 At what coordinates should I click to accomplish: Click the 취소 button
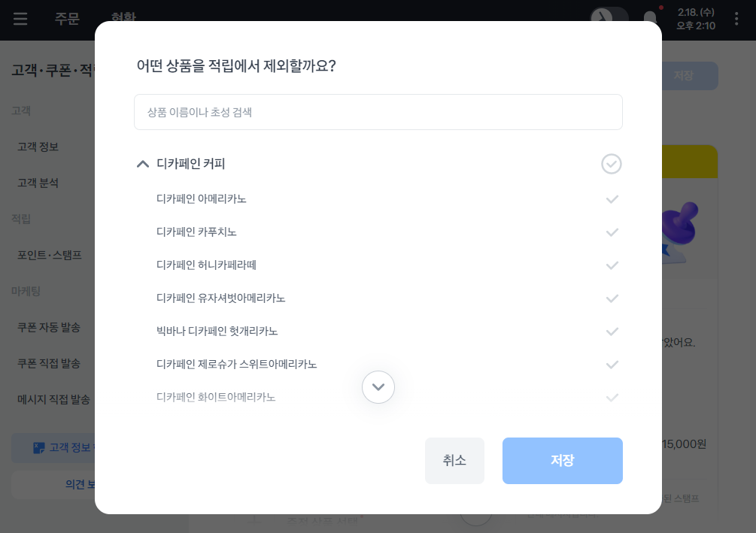coord(454,461)
